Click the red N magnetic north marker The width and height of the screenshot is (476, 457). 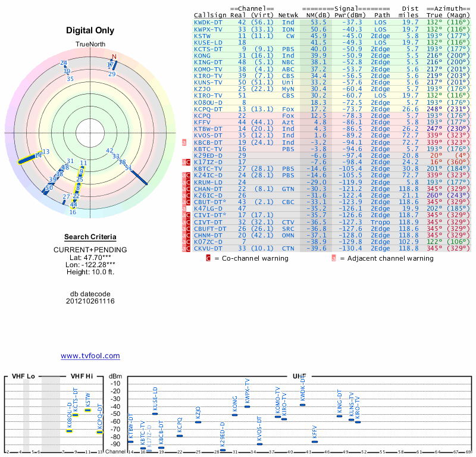pyautogui.click(x=114, y=57)
